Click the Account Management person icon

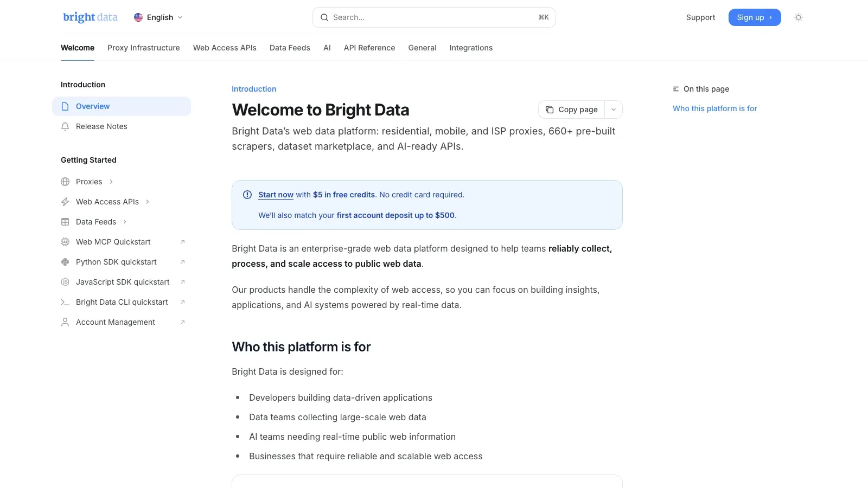click(65, 322)
